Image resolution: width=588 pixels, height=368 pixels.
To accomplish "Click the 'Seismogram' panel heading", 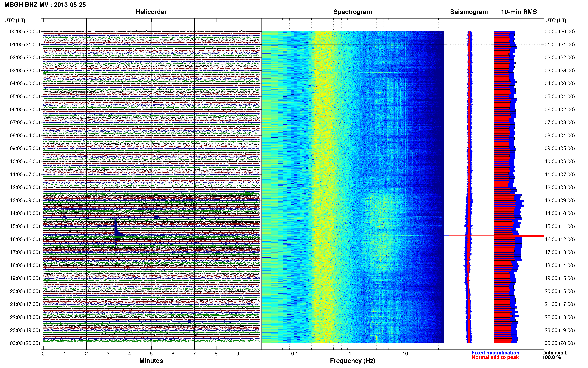I will pyautogui.click(x=469, y=12).
